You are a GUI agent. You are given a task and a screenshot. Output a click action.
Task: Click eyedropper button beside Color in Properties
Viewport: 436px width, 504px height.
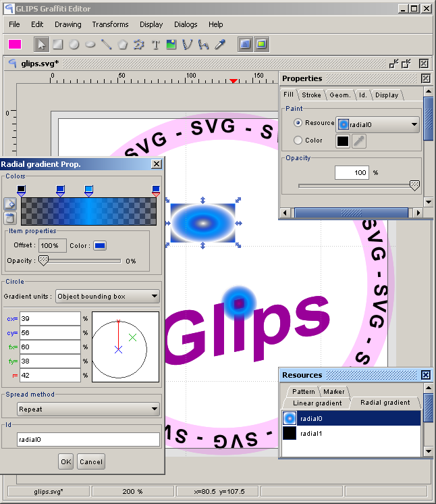coord(359,141)
